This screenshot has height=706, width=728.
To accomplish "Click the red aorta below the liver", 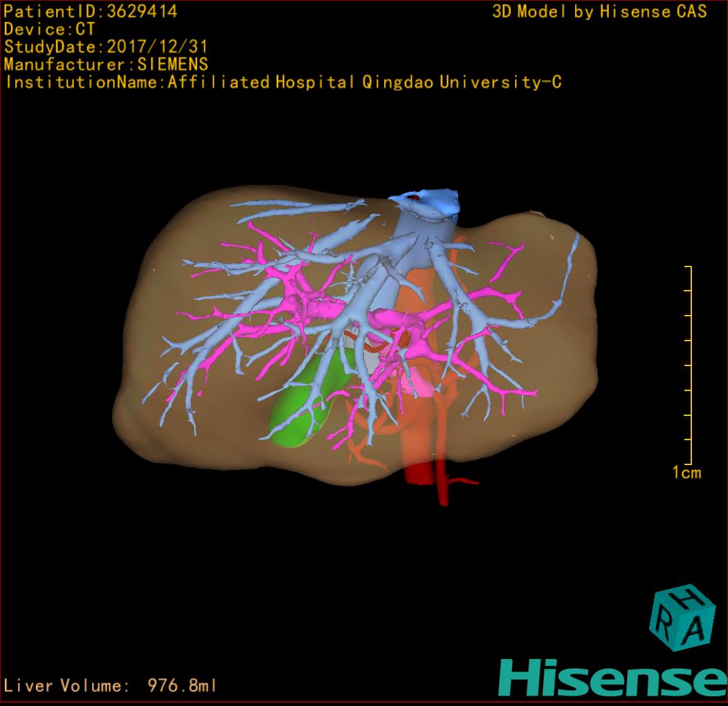I will (x=420, y=473).
